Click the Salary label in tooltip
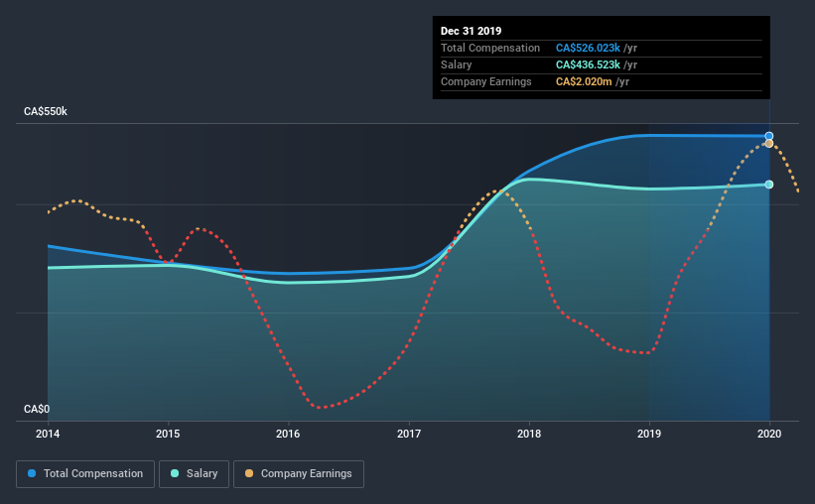Viewport: 815px width, 504px height. 457,64
